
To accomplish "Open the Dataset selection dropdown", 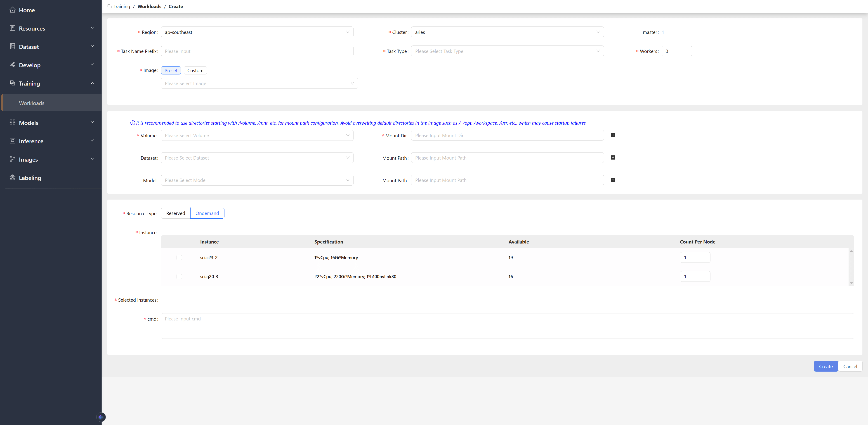I will [x=257, y=158].
